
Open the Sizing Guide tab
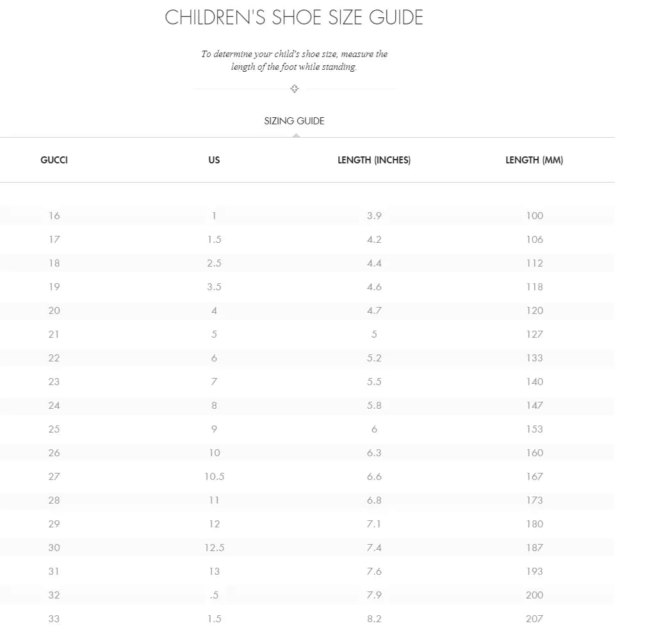click(x=294, y=120)
